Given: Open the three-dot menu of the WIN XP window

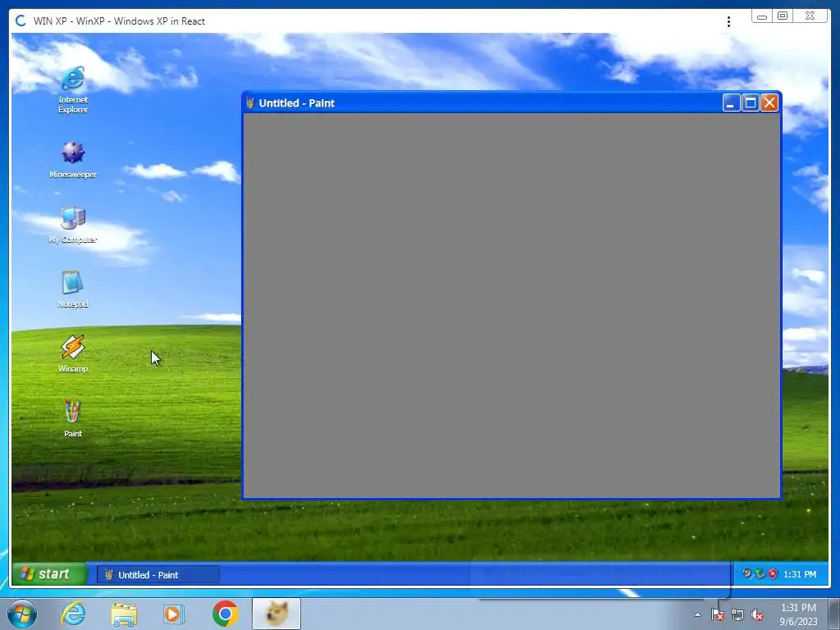Looking at the screenshot, I should point(728,21).
